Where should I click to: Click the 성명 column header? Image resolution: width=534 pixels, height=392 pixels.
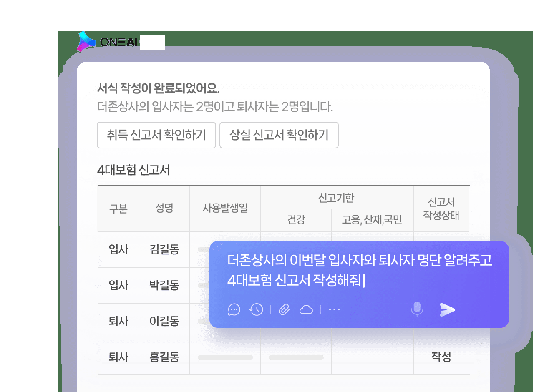(164, 208)
